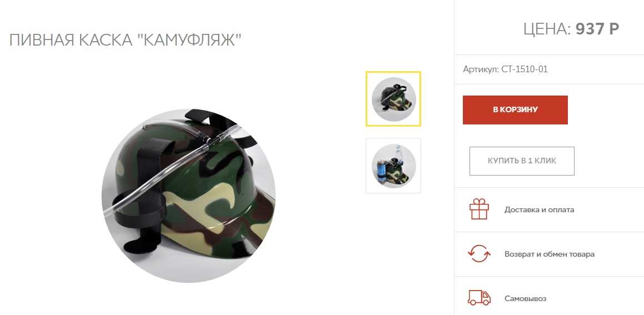Select the thumbnail showing helmet with bottles
The height and width of the screenshot is (315, 644).
[x=393, y=166]
